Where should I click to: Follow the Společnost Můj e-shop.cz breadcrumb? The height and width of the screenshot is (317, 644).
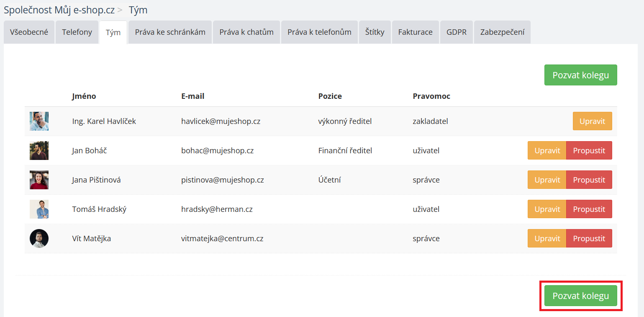click(59, 10)
